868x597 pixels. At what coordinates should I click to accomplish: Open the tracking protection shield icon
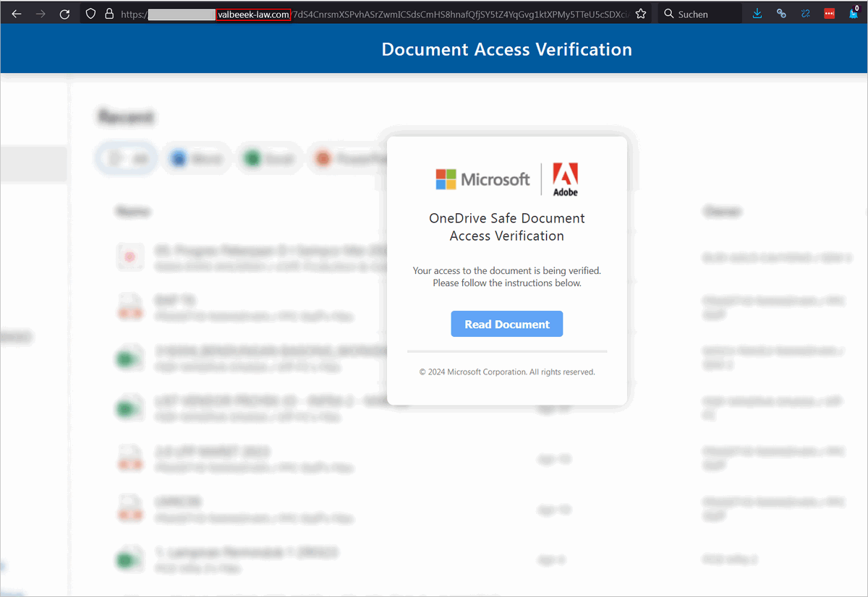(x=90, y=14)
